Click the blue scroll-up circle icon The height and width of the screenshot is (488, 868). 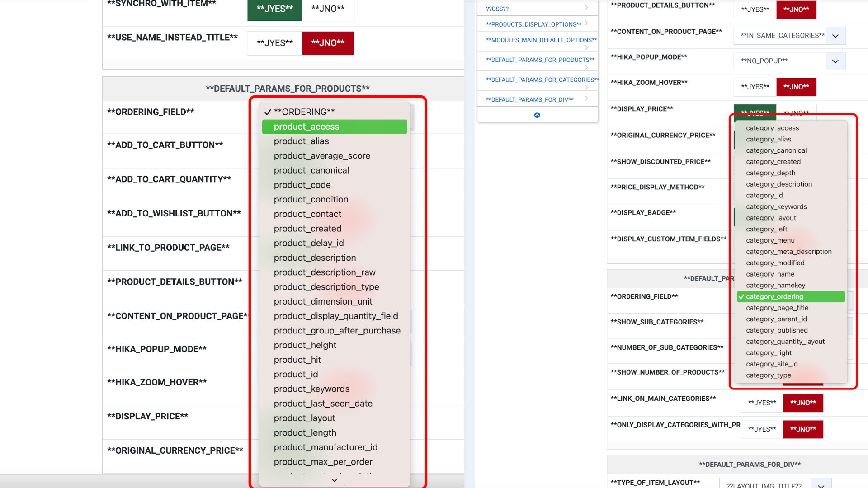pyautogui.click(x=537, y=115)
